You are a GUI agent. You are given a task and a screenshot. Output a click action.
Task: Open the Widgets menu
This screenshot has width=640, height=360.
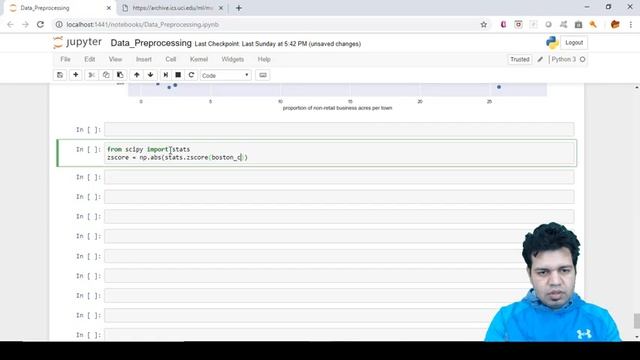(x=233, y=59)
